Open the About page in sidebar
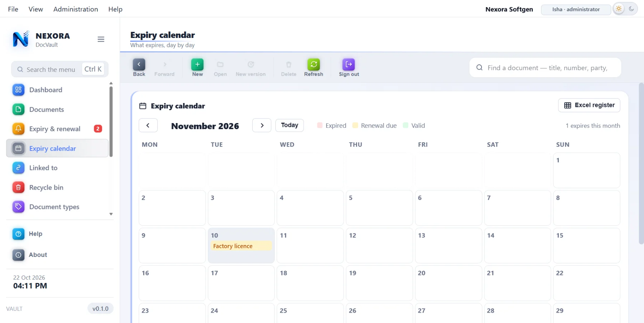Screen dimensions: 644x323 click(x=60, y=255)
